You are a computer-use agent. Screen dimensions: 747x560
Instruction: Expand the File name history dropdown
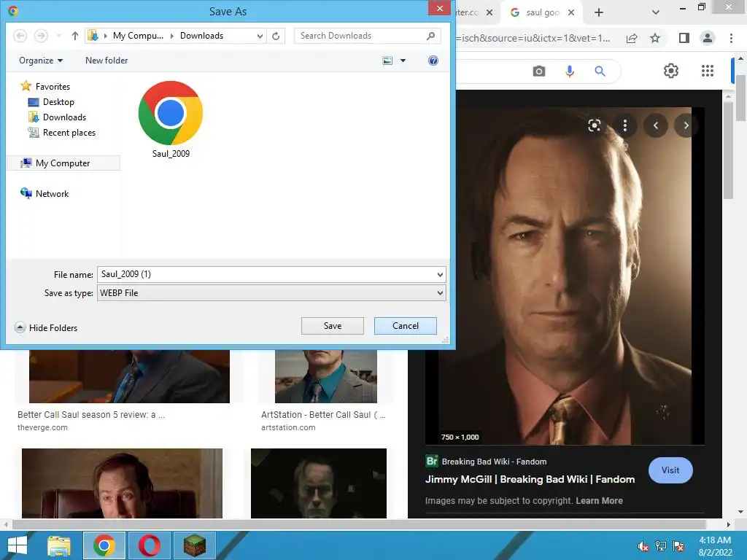pos(440,274)
